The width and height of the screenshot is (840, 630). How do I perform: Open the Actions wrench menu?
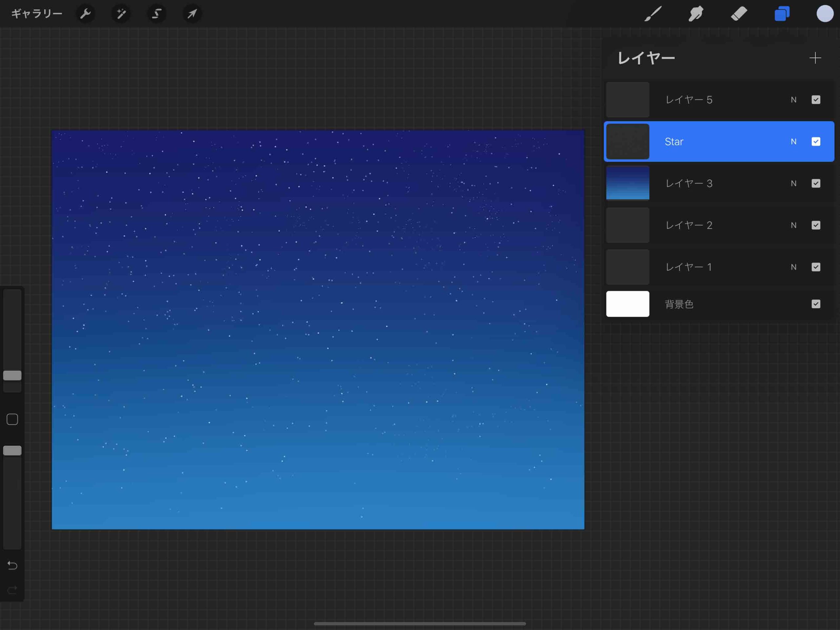pyautogui.click(x=85, y=14)
